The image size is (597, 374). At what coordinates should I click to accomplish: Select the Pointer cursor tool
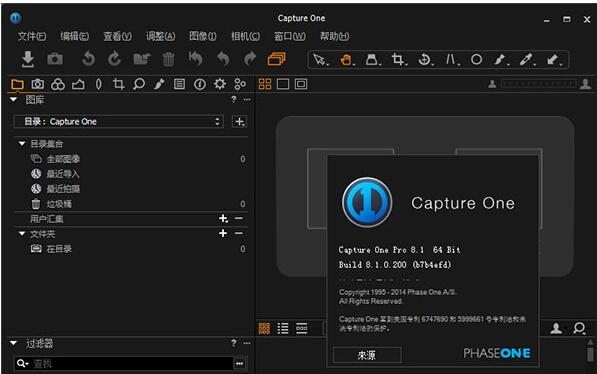point(320,60)
